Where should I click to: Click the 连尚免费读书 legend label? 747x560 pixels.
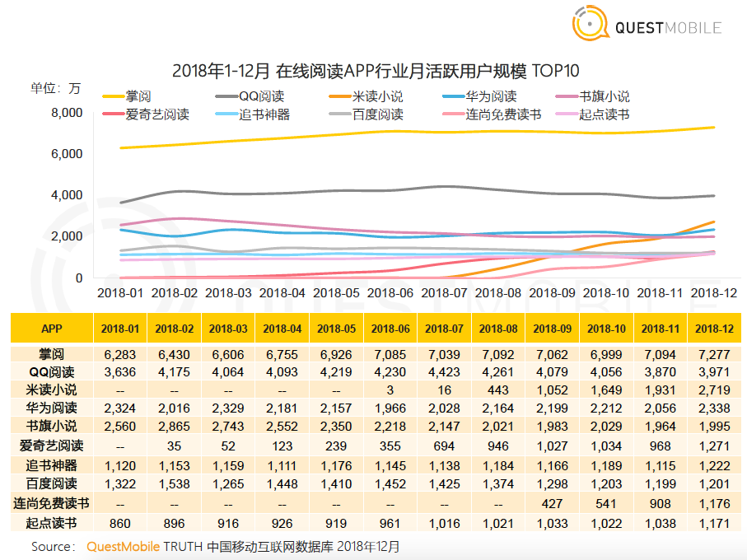pyautogui.click(x=503, y=114)
